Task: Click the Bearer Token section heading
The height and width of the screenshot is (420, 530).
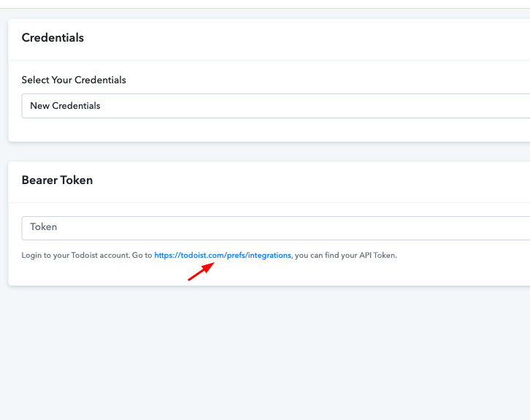Action: tap(57, 180)
